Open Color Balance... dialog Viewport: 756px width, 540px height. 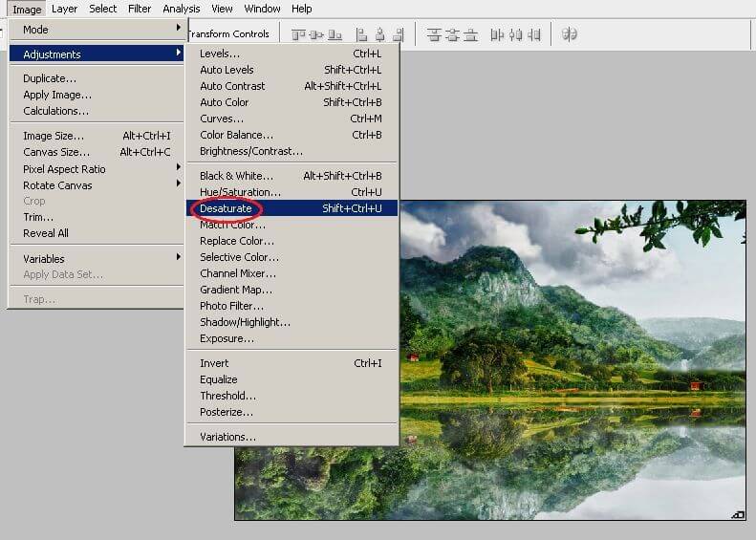coord(292,135)
